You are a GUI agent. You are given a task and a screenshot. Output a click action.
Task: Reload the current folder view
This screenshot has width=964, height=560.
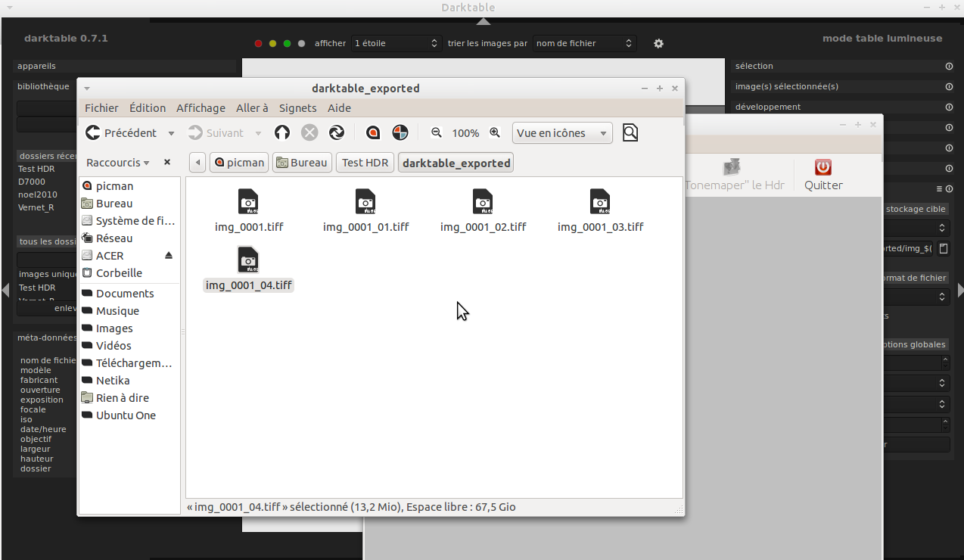click(337, 132)
